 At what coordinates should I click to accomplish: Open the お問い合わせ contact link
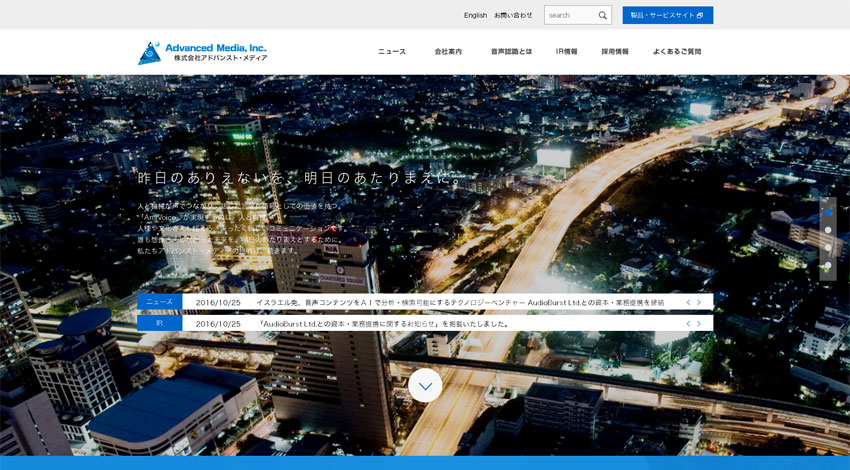(513, 16)
